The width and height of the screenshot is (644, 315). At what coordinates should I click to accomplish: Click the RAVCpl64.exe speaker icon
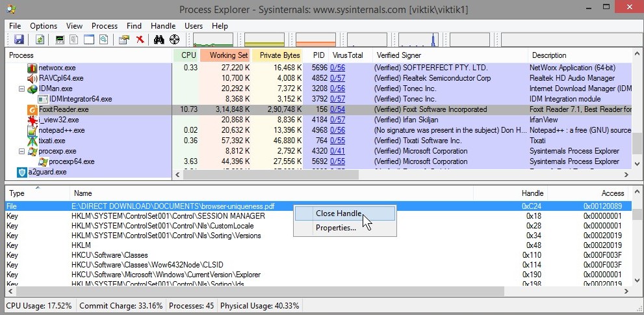click(32, 78)
